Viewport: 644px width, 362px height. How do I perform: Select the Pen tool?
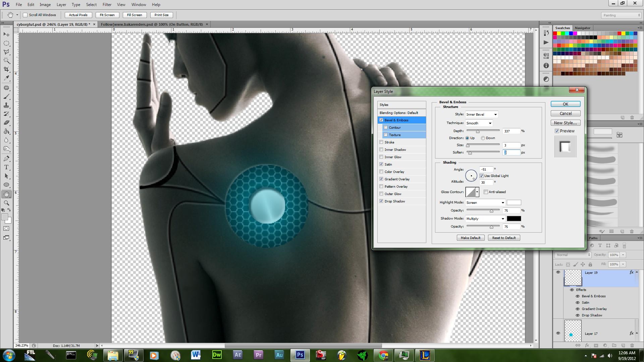[6, 159]
